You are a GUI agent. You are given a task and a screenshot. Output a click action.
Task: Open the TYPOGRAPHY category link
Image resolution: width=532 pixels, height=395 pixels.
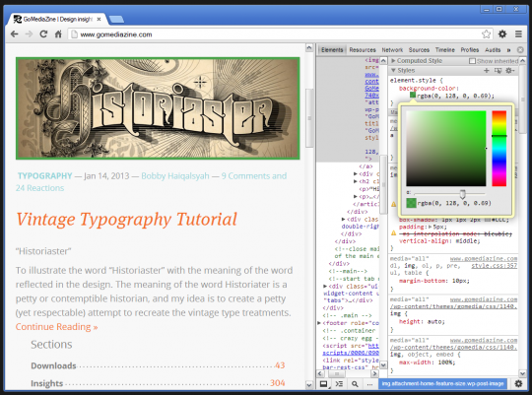(x=44, y=175)
